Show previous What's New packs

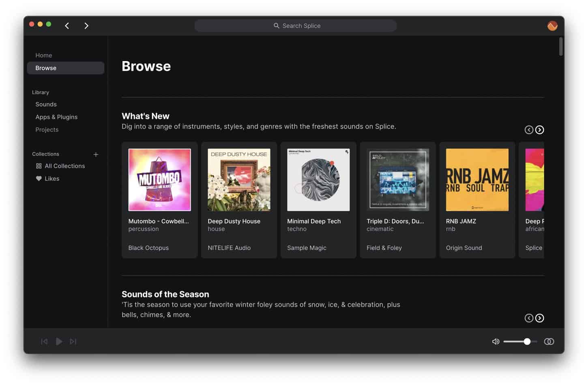coord(529,130)
